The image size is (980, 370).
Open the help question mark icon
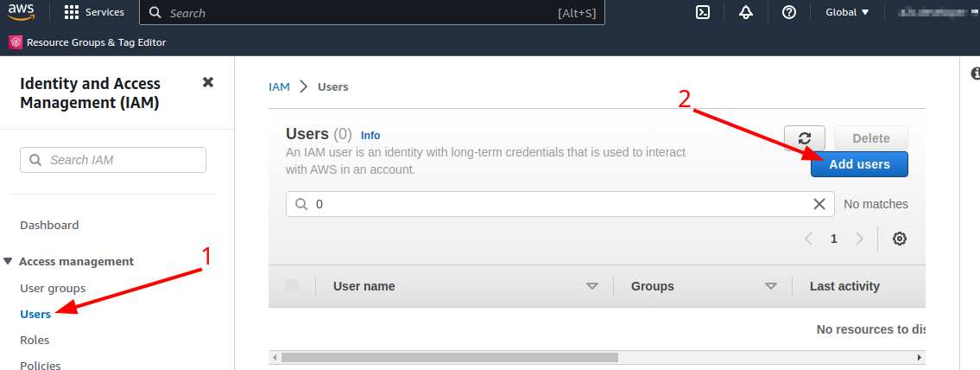789,12
